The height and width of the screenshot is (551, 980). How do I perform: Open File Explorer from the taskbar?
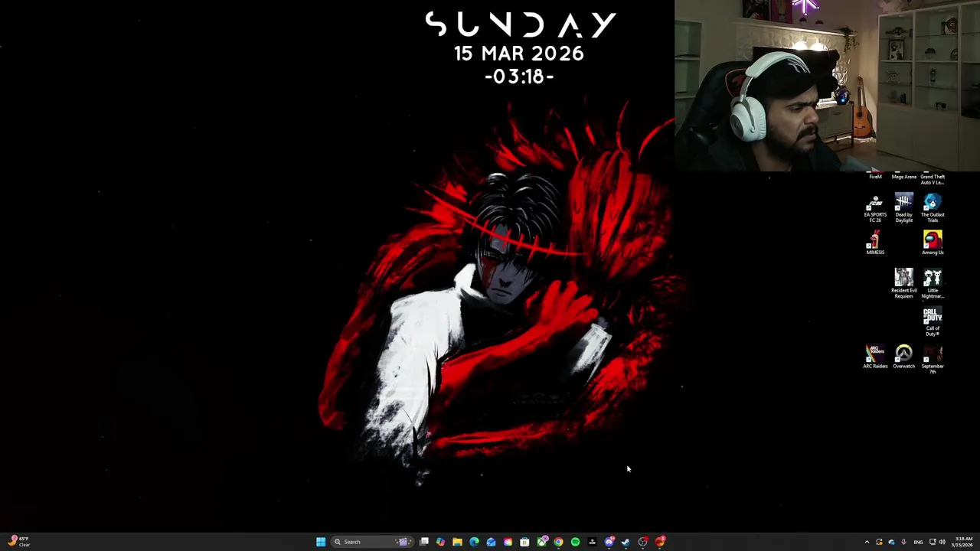point(457,542)
